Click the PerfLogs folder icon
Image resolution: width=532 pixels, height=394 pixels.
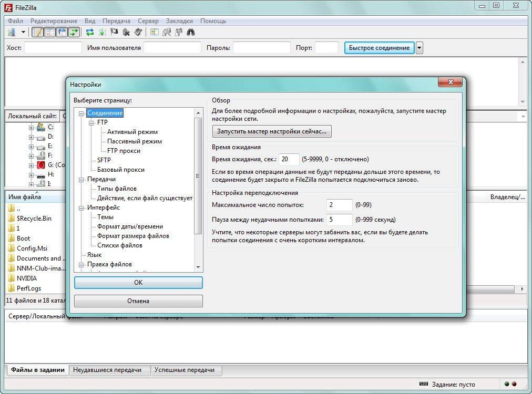click(12, 288)
